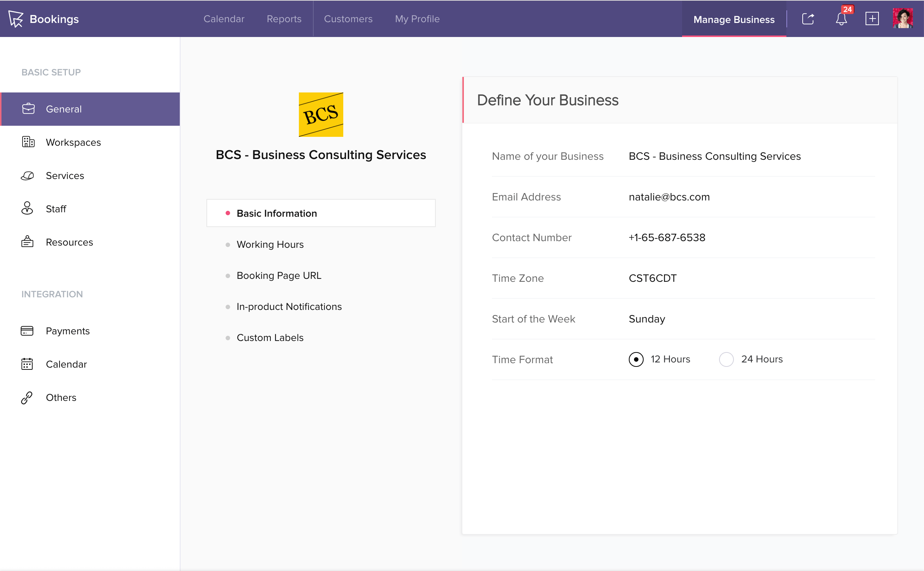Open the notifications bell icon
This screenshot has width=924, height=571.
coord(841,19)
